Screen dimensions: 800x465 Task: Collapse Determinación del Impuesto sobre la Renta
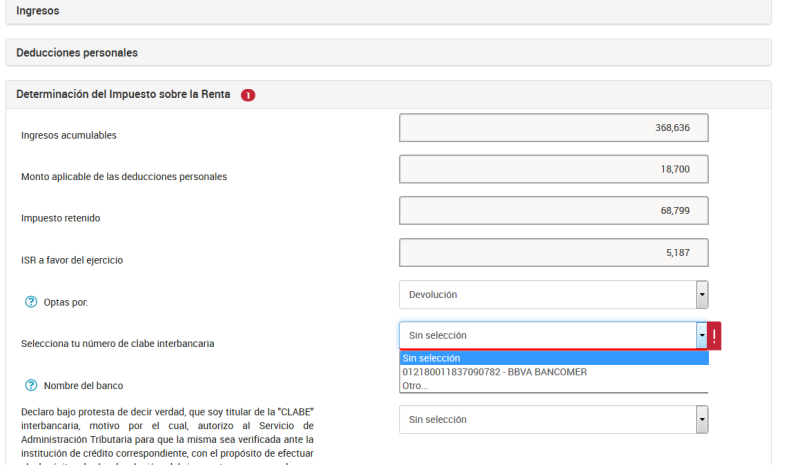click(x=388, y=94)
